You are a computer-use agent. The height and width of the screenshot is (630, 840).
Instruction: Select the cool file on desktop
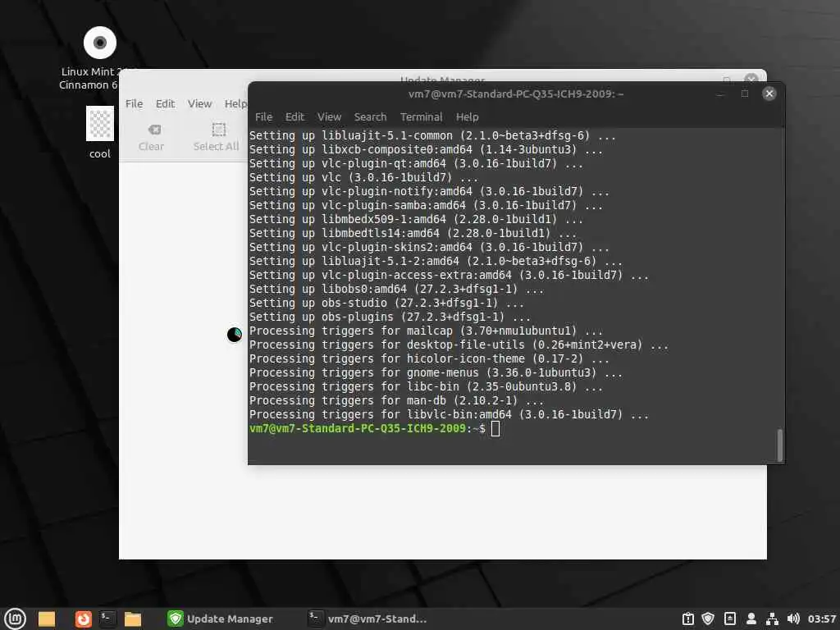(x=99, y=132)
